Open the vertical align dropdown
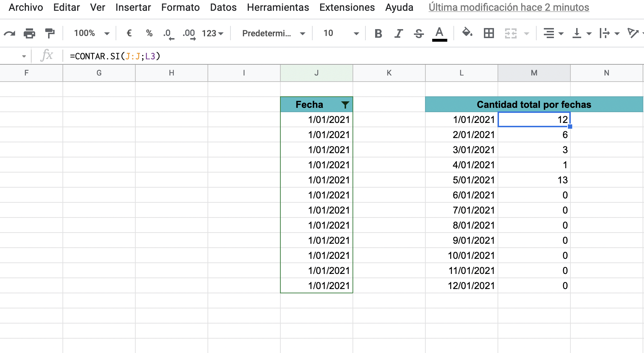Image resolution: width=644 pixels, height=353 pixels. [x=582, y=33]
